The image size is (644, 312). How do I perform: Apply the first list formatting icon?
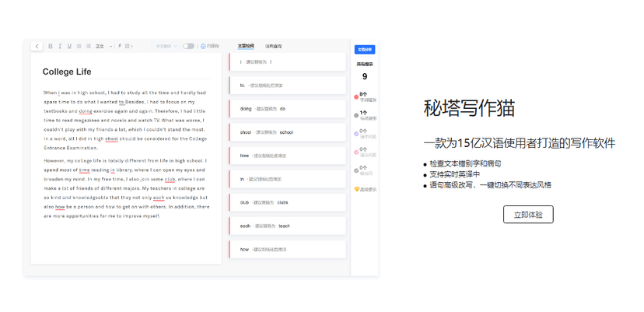pos(79,46)
